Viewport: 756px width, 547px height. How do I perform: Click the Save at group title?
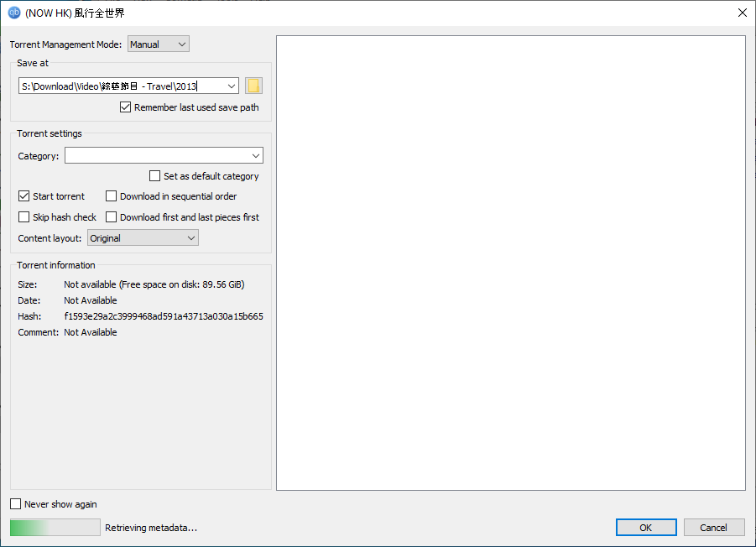pos(33,63)
